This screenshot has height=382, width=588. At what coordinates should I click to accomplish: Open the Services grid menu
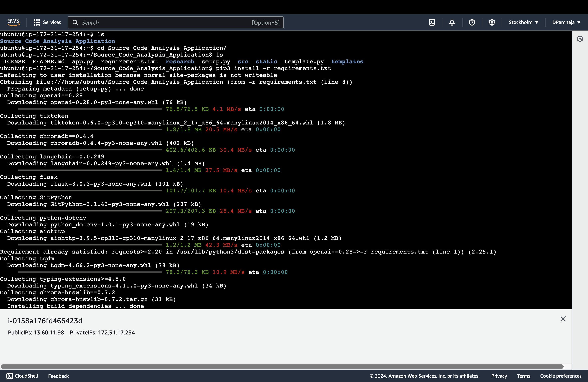37,22
